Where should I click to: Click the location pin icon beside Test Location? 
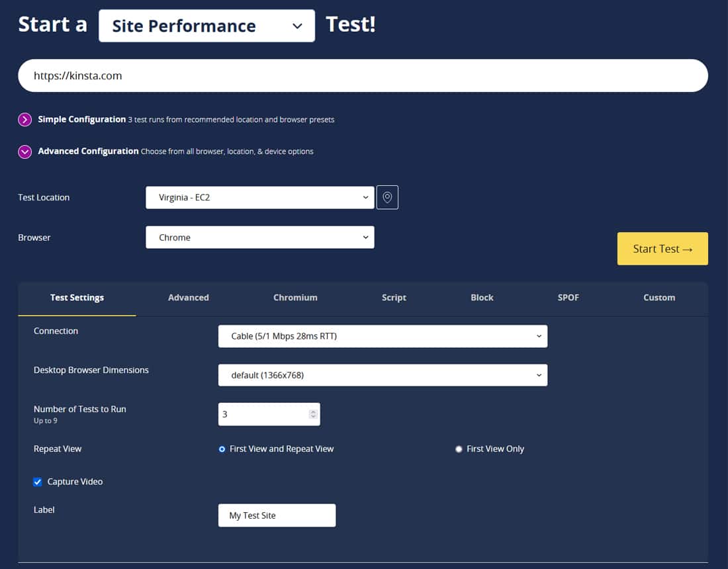click(x=387, y=197)
